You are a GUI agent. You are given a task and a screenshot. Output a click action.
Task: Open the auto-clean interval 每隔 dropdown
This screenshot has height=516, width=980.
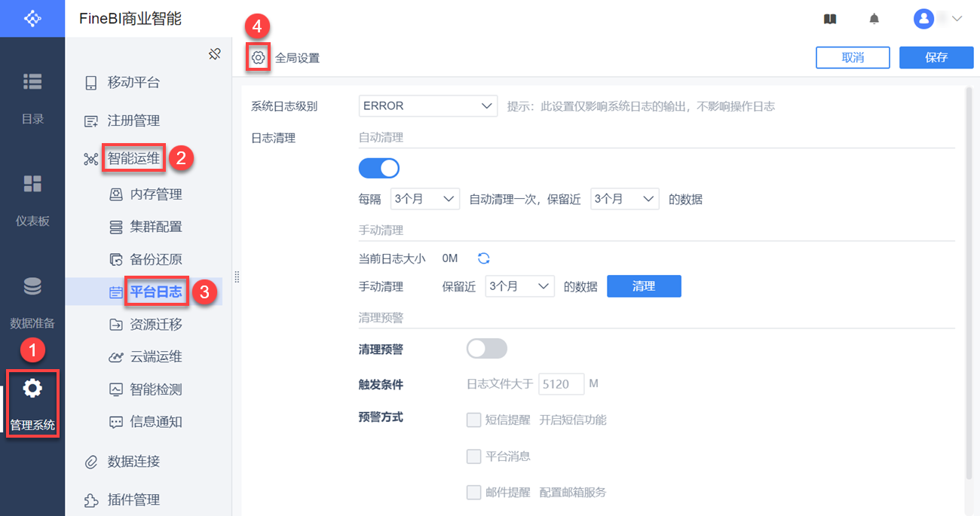point(425,200)
